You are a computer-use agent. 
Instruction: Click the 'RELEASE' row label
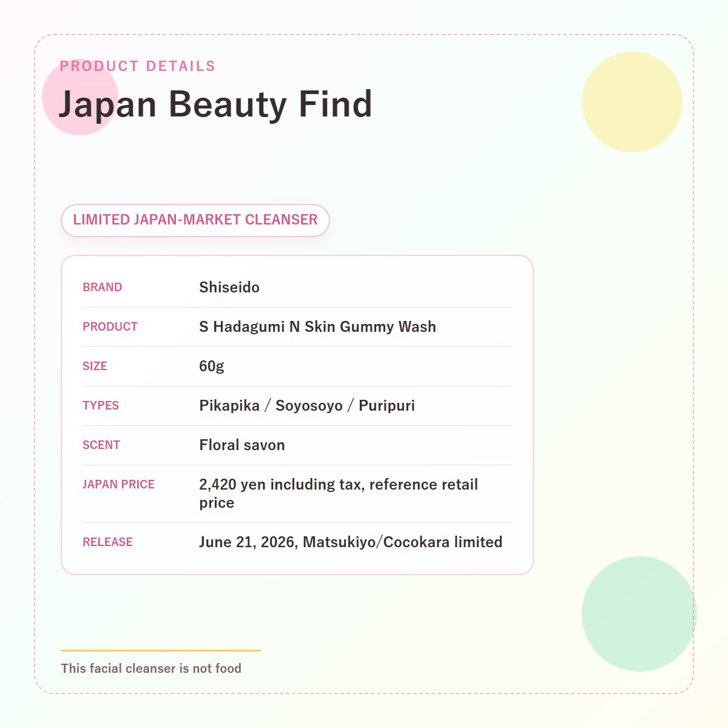click(107, 542)
